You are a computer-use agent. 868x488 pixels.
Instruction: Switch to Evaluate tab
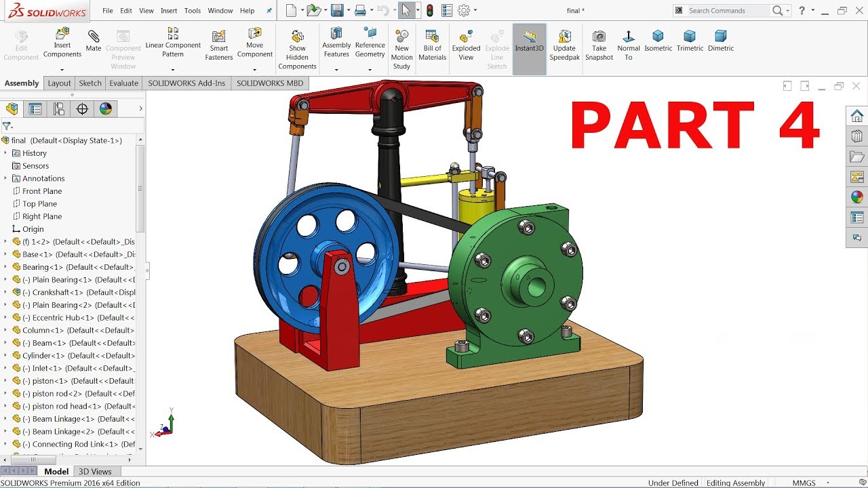pos(124,83)
